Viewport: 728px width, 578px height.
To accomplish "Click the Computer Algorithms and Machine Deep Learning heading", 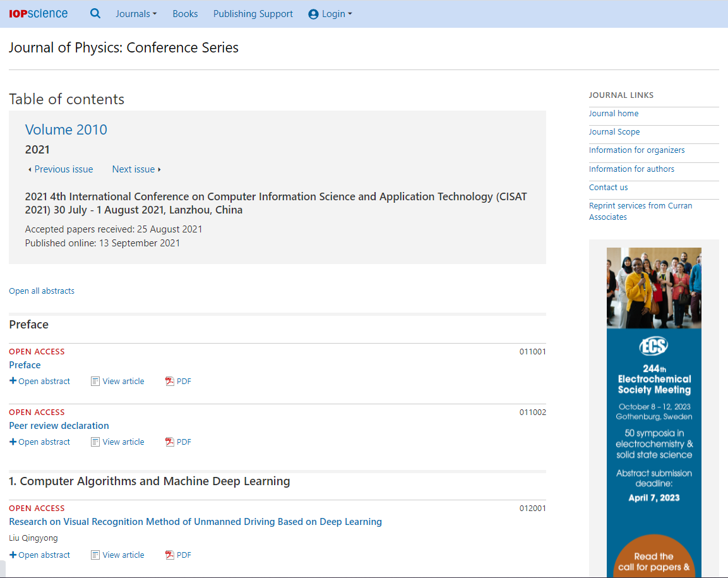I will [150, 481].
